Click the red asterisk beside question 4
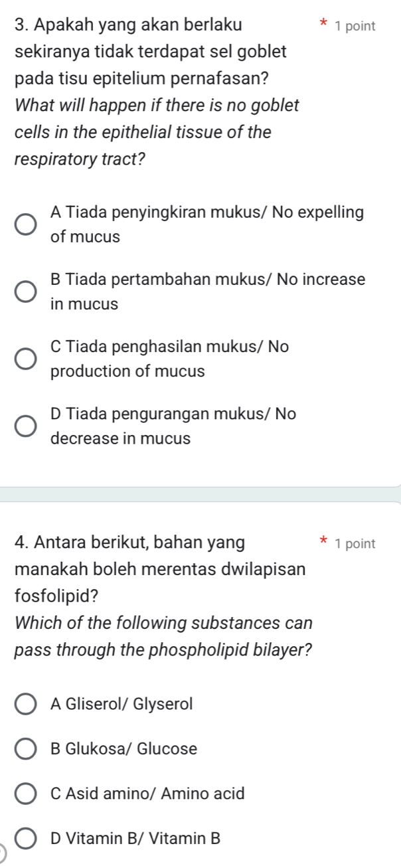 click(x=323, y=543)
